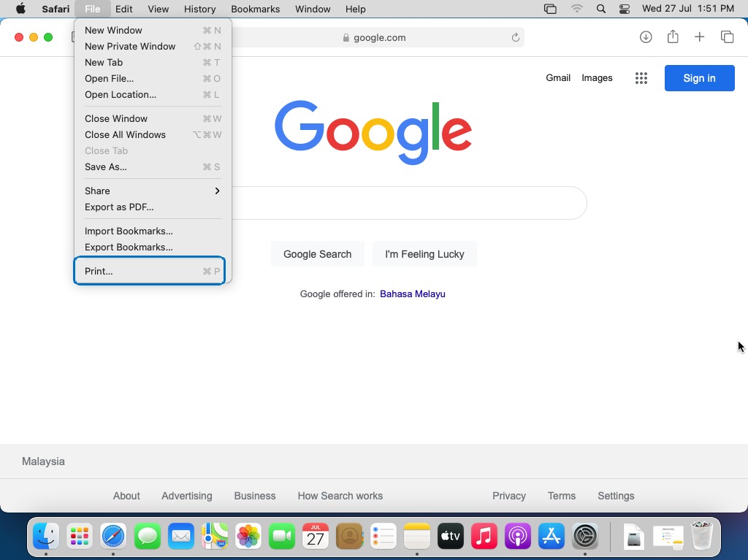Open Spotlight search from the menu bar
748x560 pixels.
pyautogui.click(x=600, y=9)
